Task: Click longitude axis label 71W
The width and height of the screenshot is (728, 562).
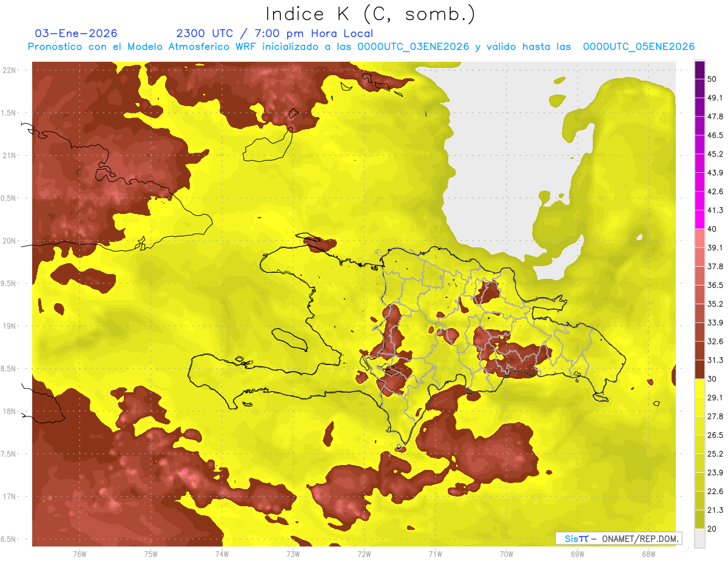Action: coord(435,554)
